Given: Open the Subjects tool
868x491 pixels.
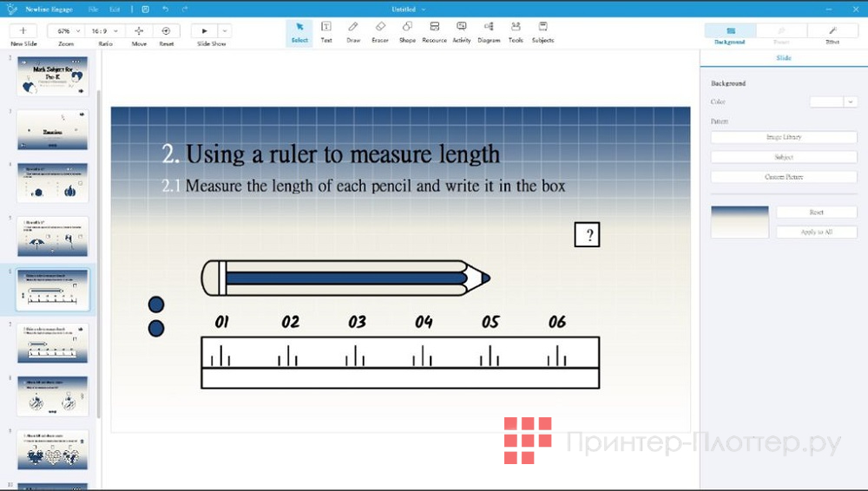Looking at the screenshot, I should click(x=542, y=31).
